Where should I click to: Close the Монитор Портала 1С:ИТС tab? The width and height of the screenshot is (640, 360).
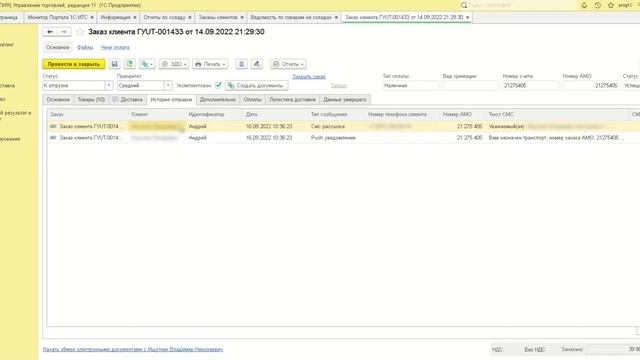(92, 18)
